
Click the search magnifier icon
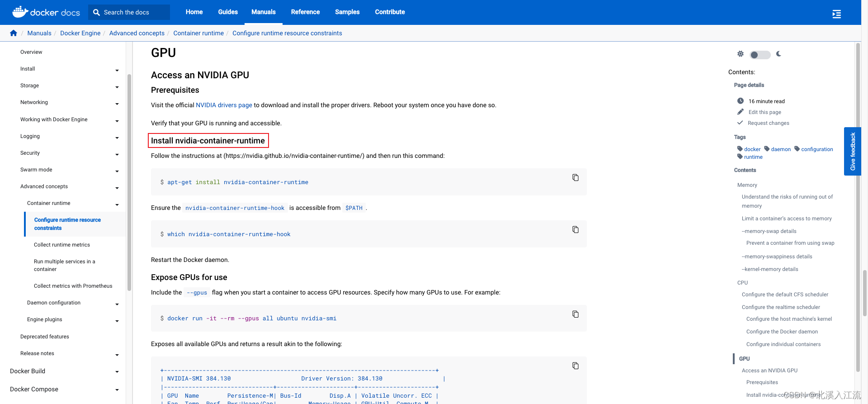[x=96, y=12]
